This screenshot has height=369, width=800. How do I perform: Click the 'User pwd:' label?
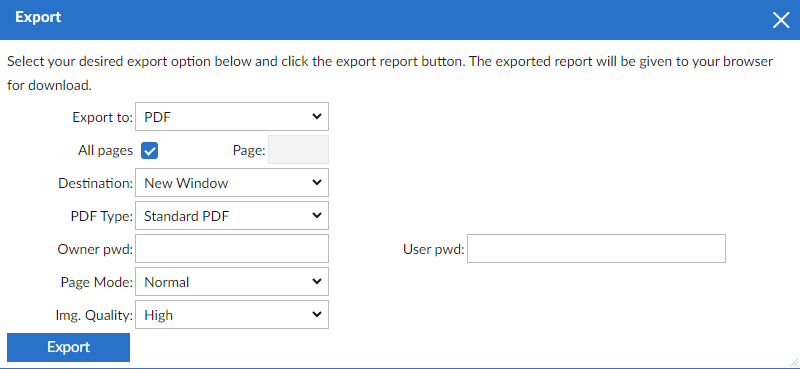tap(434, 249)
